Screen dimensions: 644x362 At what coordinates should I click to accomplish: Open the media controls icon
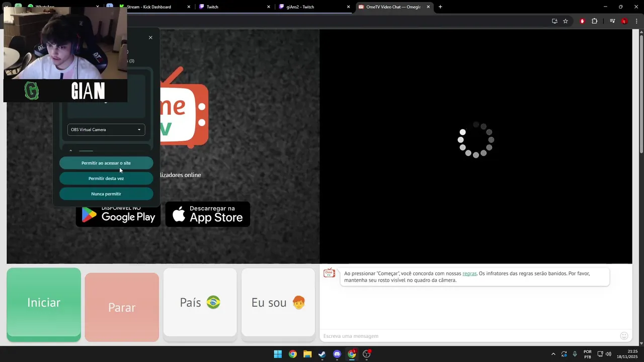click(x=612, y=21)
